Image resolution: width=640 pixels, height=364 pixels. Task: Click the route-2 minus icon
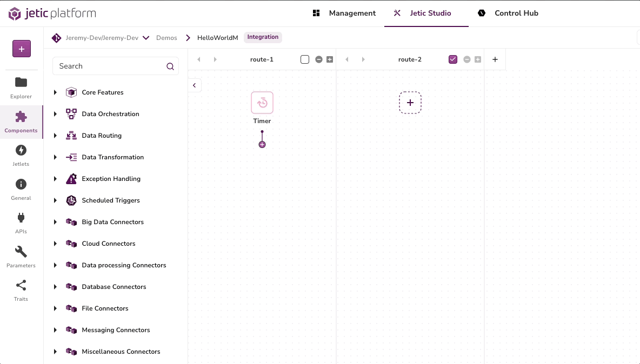467,59
